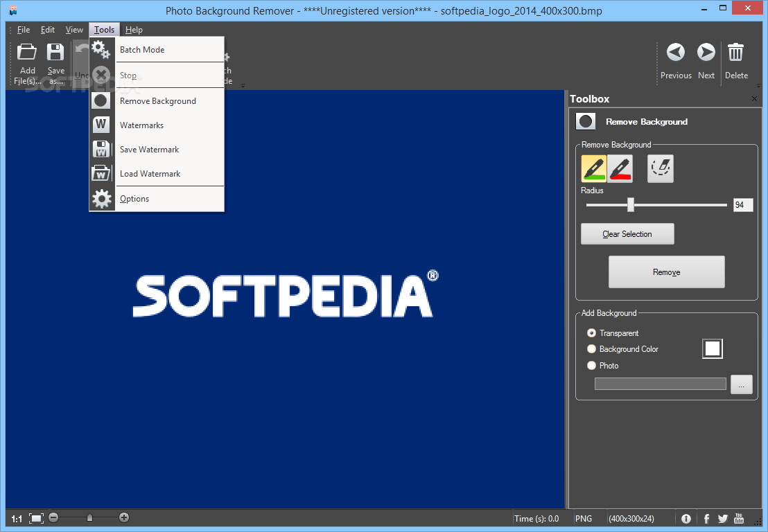Screen dimensions: 768x532
Task: Click the browse photo ellipsis button
Action: pyautogui.click(x=741, y=384)
